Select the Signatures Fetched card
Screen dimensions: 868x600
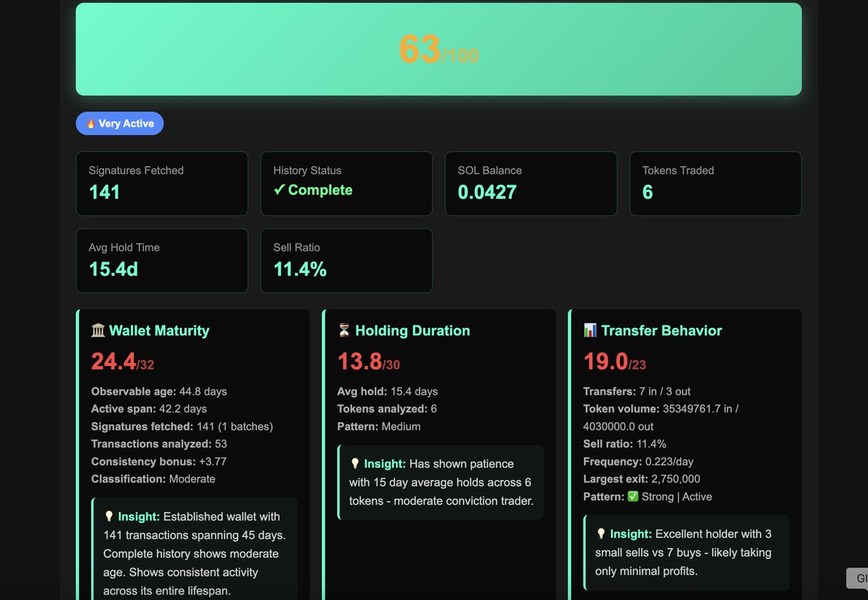pos(162,184)
